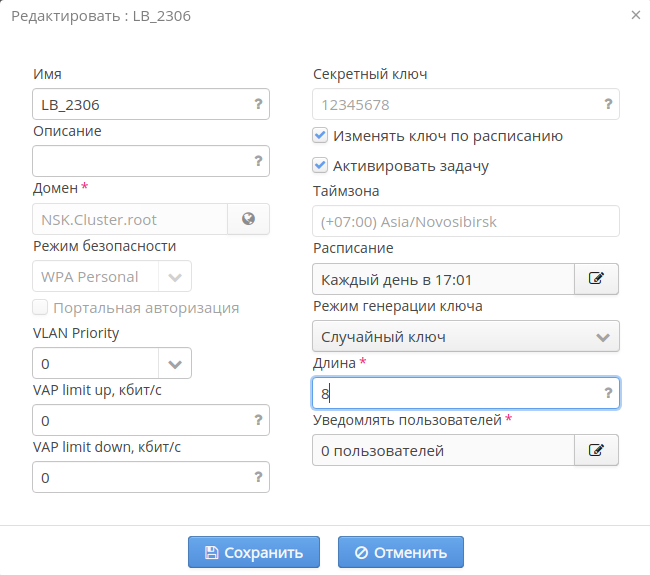Click the help icon in VAP limit down field
Image resolution: width=650 pixels, height=575 pixels.
(258, 478)
